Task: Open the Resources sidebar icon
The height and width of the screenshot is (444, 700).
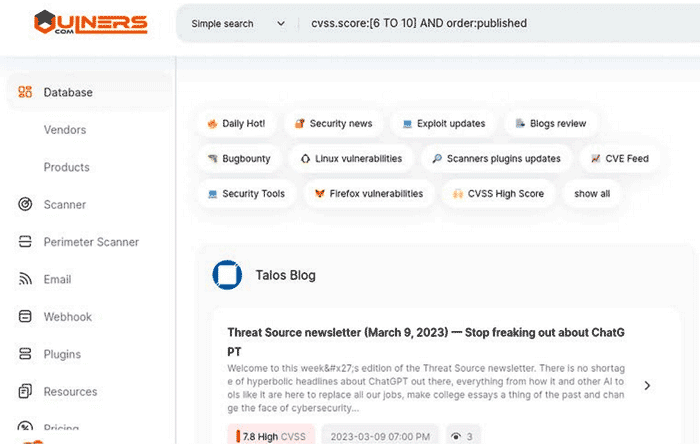Action: (26, 392)
